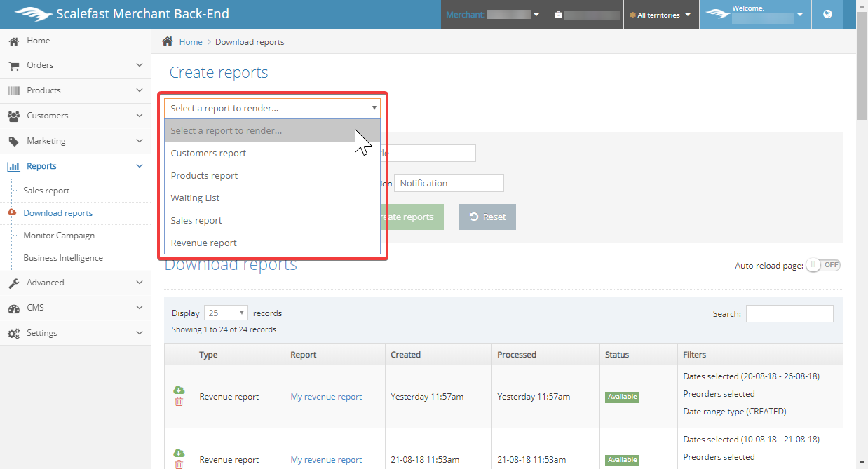
Task: Open the All territories dropdown
Action: coord(660,15)
